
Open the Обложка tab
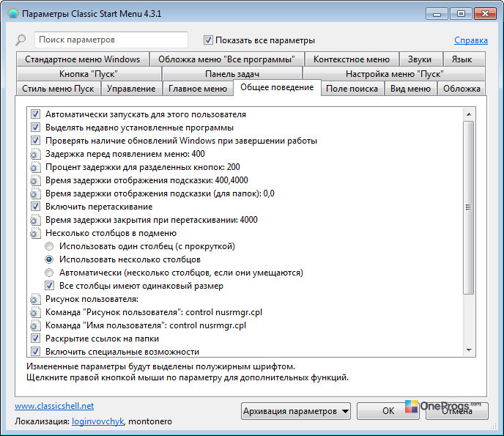click(x=462, y=89)
